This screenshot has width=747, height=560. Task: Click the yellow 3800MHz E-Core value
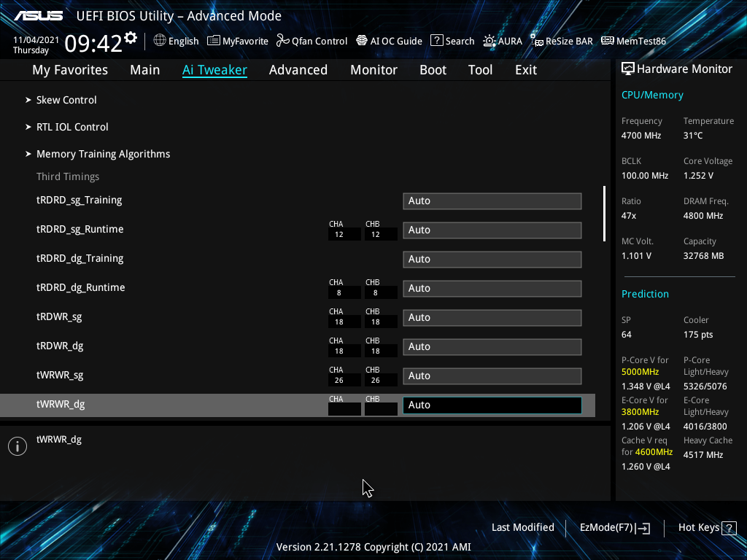[640, 412]
